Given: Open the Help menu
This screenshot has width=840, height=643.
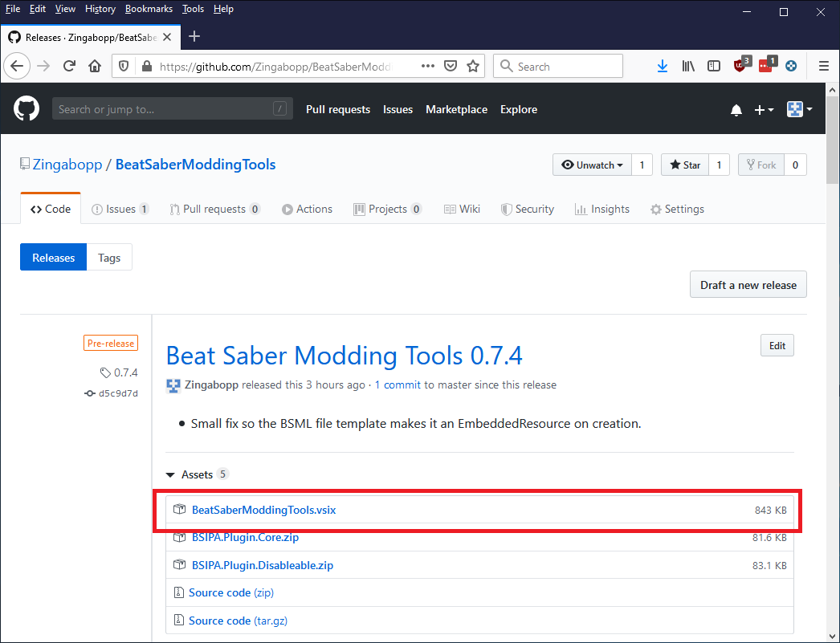Looking at the screenshot, I should [x=223, y=9].
